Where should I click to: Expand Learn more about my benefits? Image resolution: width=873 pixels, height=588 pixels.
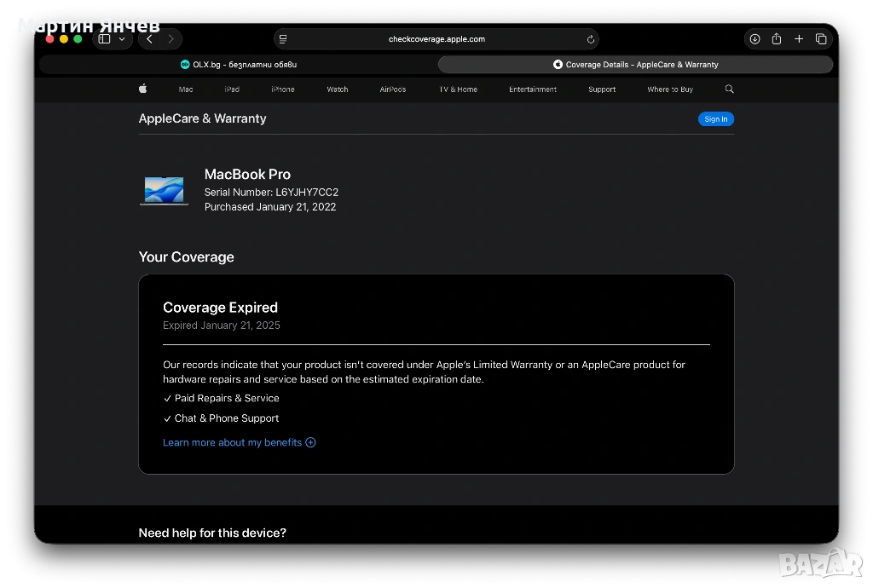tap(239, 442)
